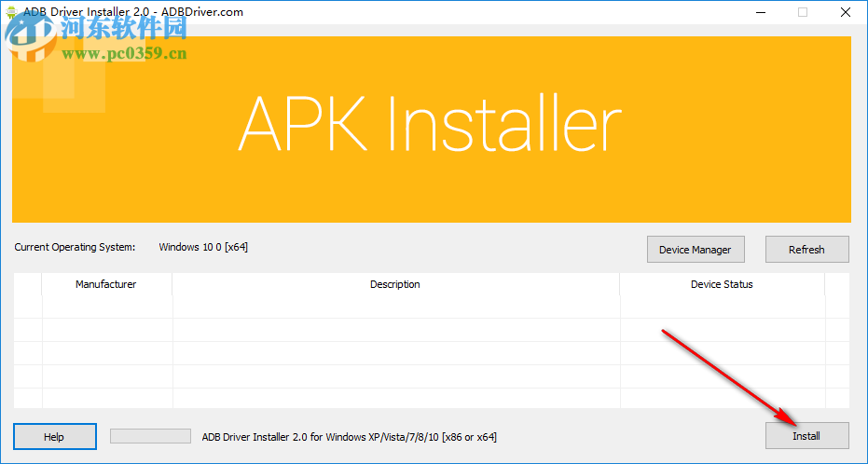Sort by Device Status column header
Screen dimensions: 868x464
pos(722,284)
